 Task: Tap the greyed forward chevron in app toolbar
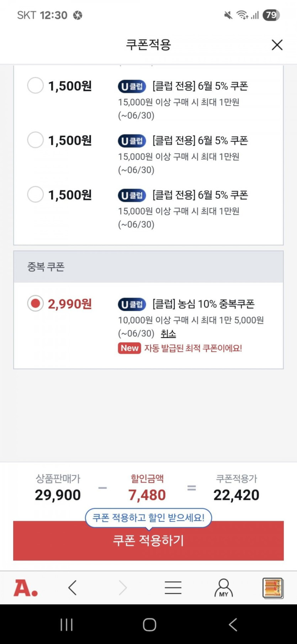click(x=123, y=588)
